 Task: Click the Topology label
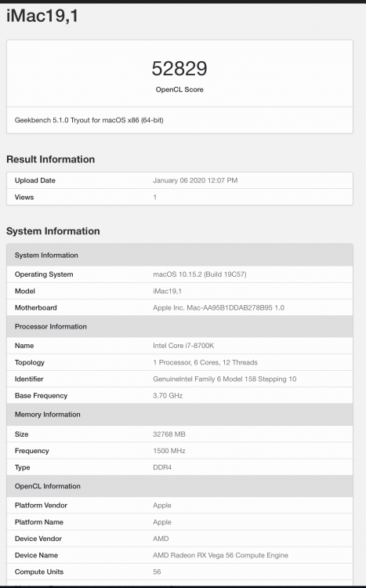point(30,362)
